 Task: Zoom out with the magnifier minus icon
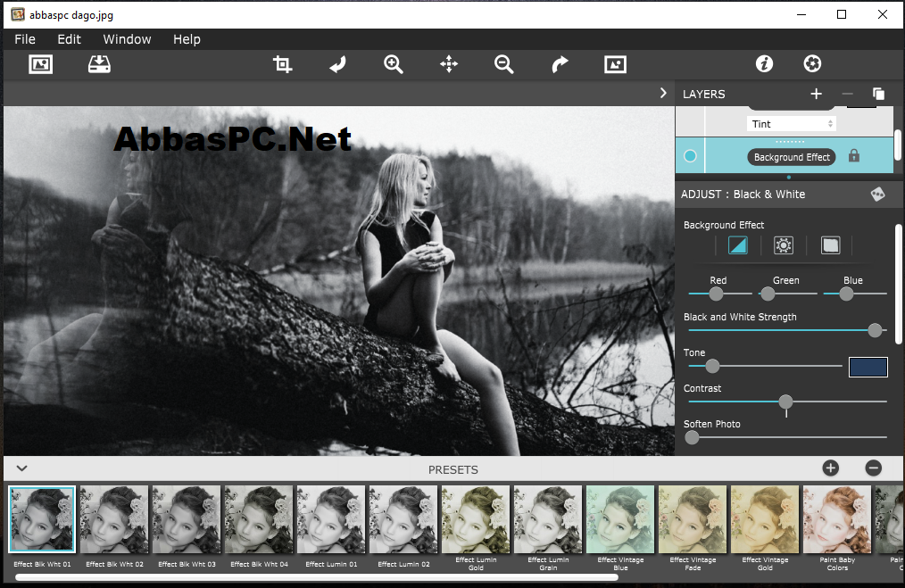point(504,64)
